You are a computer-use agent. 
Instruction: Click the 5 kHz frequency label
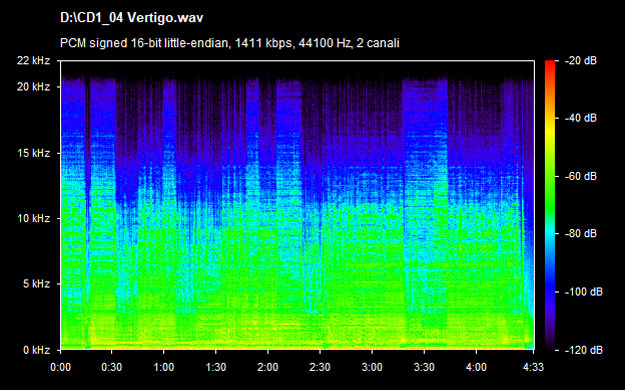[36, 284]
